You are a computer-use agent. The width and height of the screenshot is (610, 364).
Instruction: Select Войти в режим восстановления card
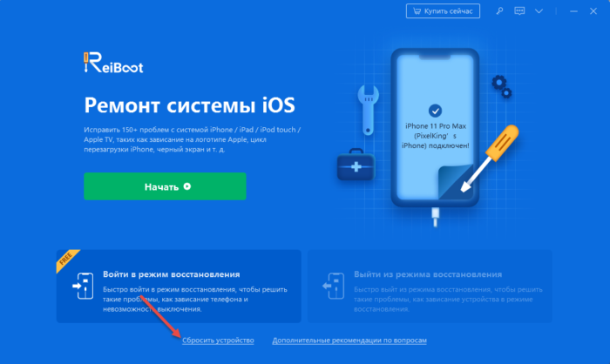(x=179, y=286)
